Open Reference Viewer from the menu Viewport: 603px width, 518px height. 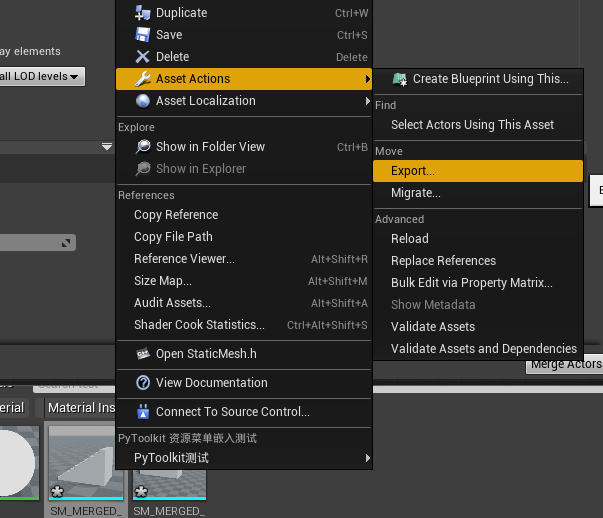tap(244, 258)
